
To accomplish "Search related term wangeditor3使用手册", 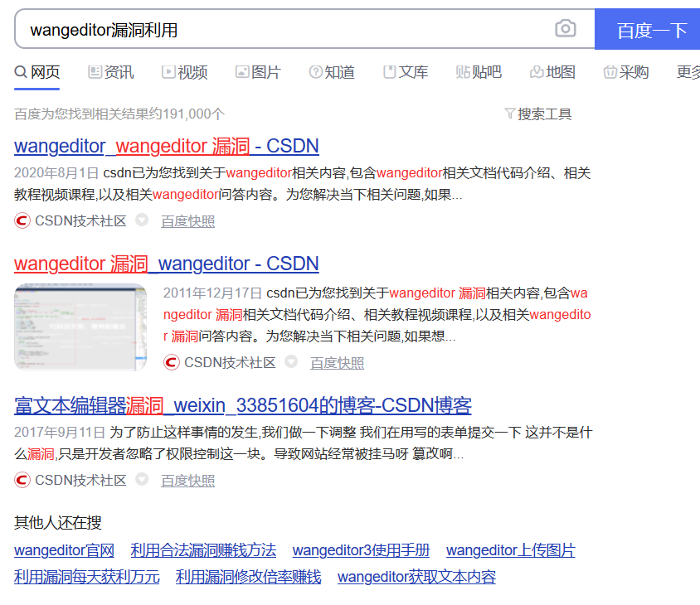I will [x=361, y=550].
